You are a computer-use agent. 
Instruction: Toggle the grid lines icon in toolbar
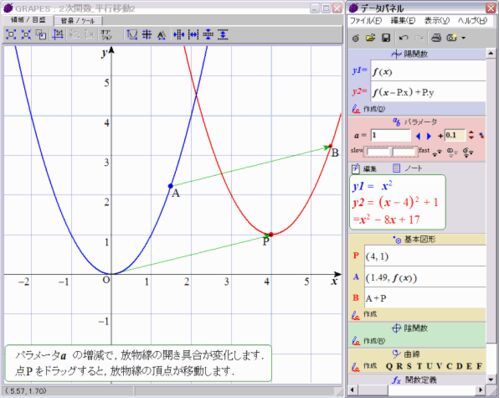(x=146, y=34)
